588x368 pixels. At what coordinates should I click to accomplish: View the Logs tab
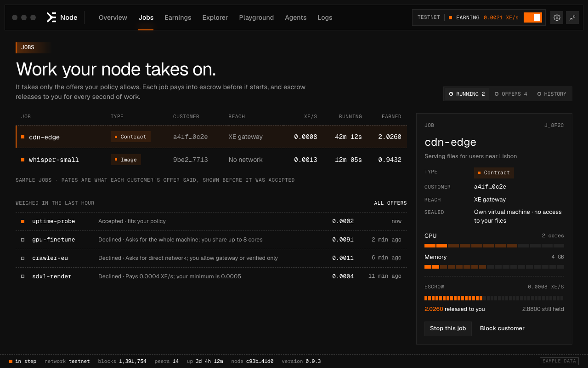pyautogui.click(x=325, y=17)
